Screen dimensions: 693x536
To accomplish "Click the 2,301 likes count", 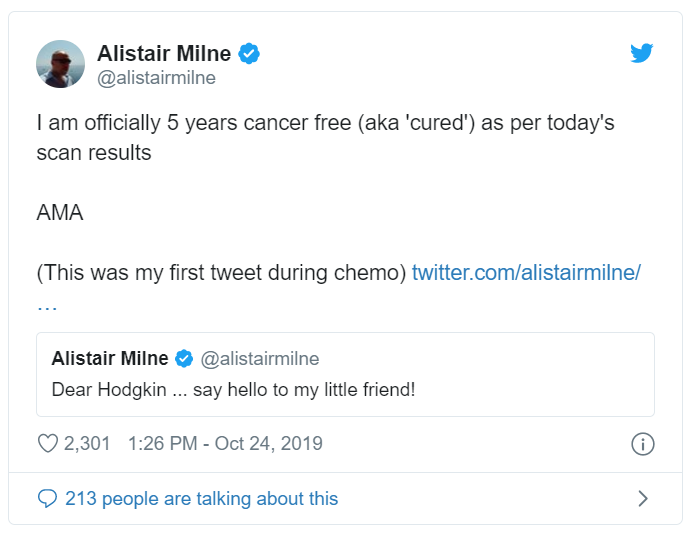I will 87,444.
